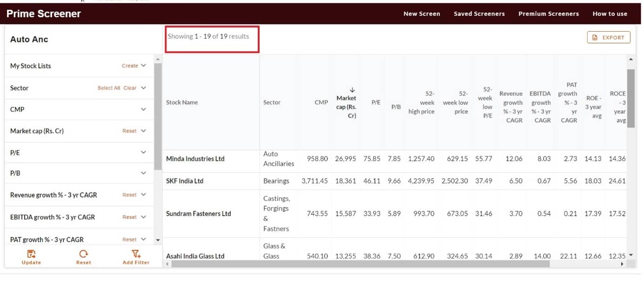
Task: Sort by Revenue growth % column header
Action: click(x=511, y=107)
